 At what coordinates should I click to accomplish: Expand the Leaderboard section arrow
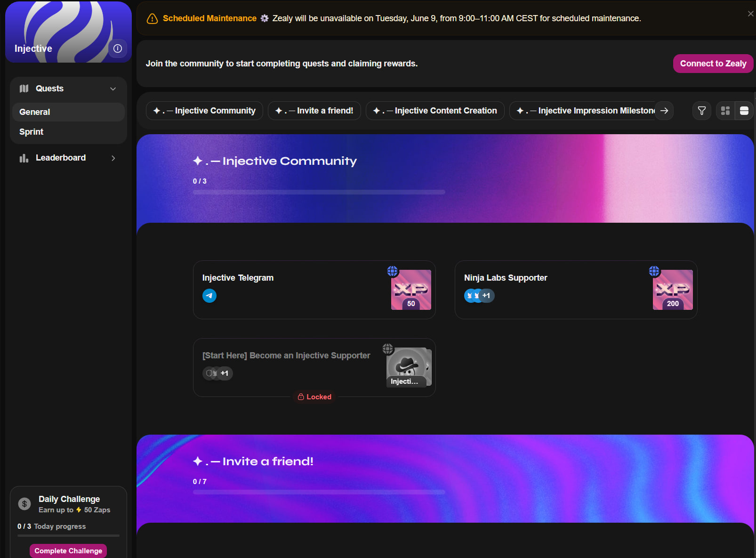tap(113, 158)
